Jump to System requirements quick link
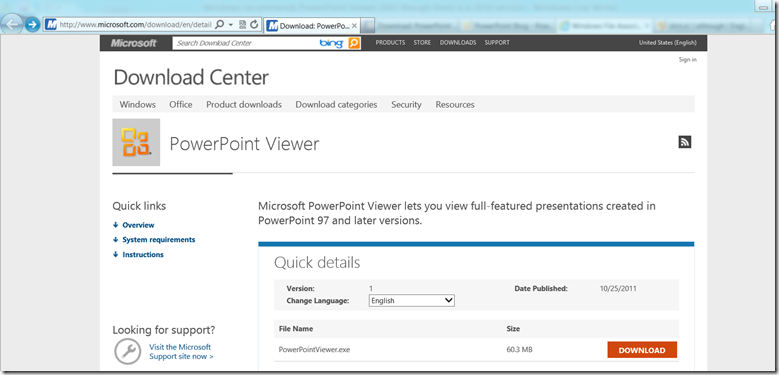Image resolution: width=779 pixels, height=375 pixels. point(158,240)
